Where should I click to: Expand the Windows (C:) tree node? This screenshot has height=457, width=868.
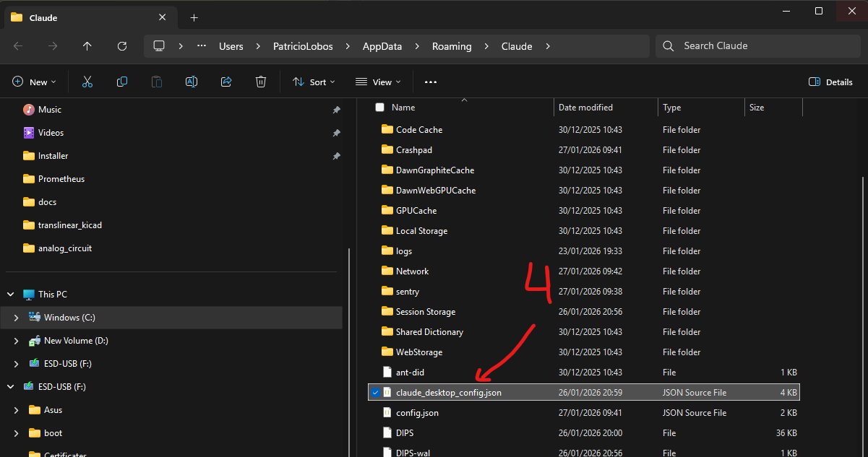tap(16, 318)
